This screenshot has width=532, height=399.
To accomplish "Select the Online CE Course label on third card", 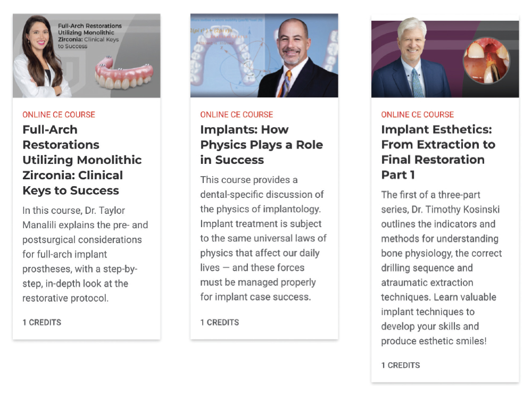I will click(x=417, y=115).
